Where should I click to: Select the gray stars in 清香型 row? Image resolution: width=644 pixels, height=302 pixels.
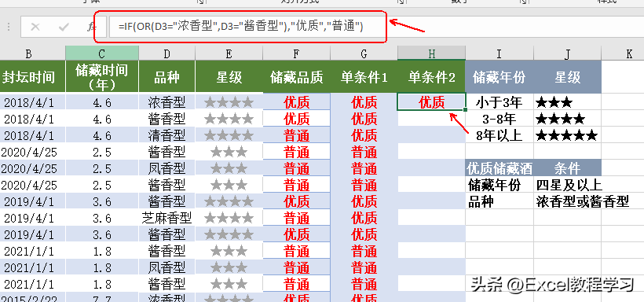(x=229, y=135)
